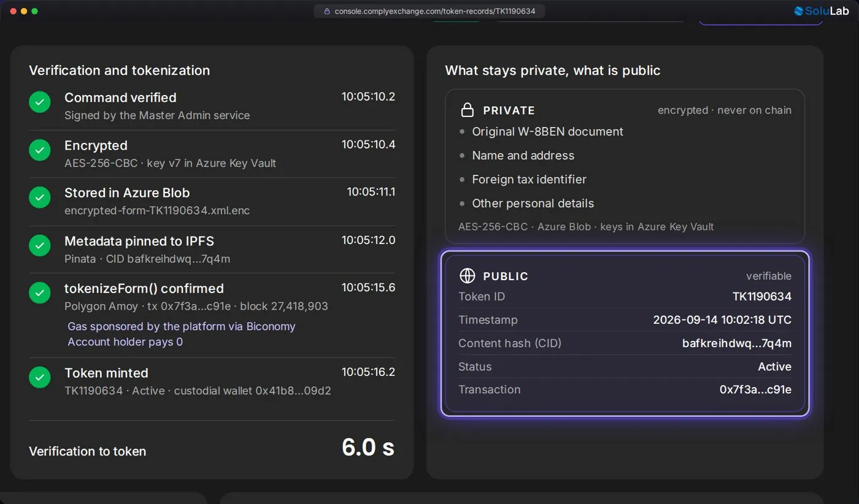Click the padlock icon next to PRIVATE

click(468, 110)
